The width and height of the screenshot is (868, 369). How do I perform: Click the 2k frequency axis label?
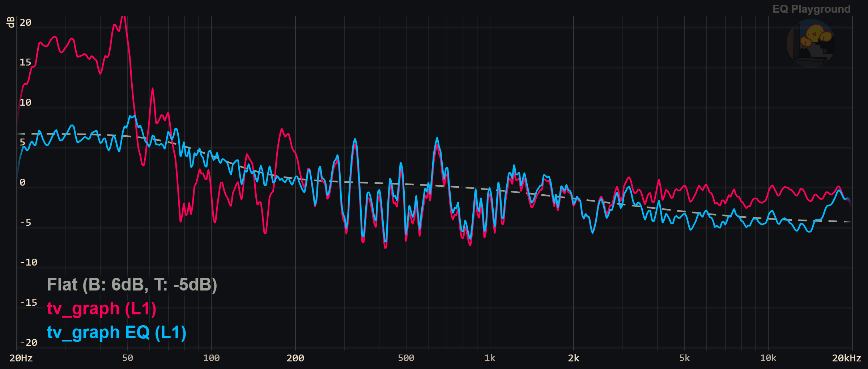(x=574, y=358)
